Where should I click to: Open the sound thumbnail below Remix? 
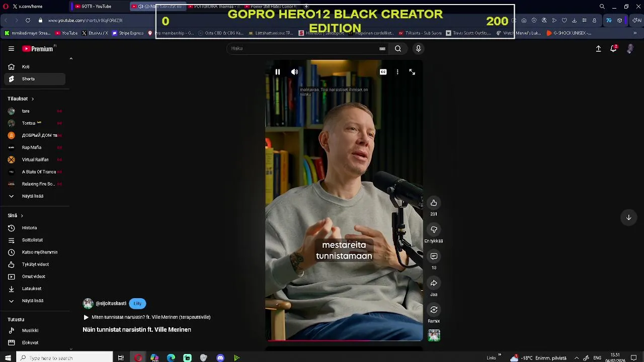pos(434,335)
